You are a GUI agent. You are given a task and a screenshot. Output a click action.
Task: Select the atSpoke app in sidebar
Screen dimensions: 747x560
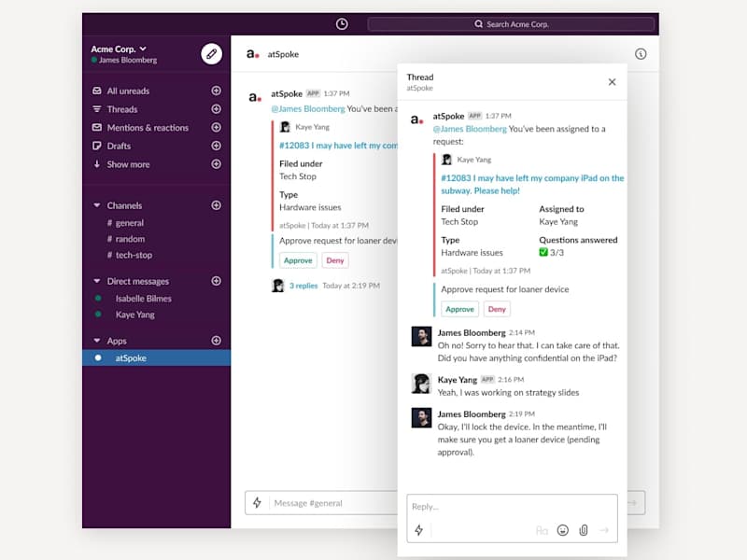coord(156,358)
